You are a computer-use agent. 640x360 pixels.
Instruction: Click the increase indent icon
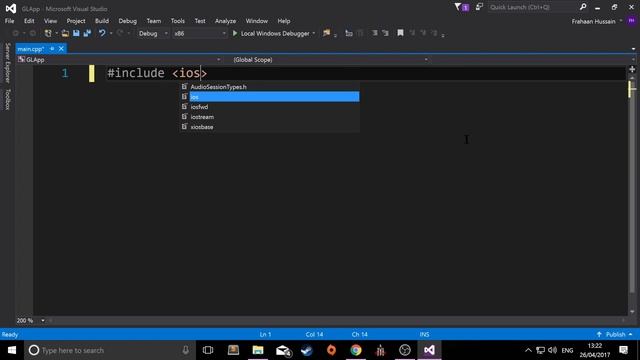385,33
